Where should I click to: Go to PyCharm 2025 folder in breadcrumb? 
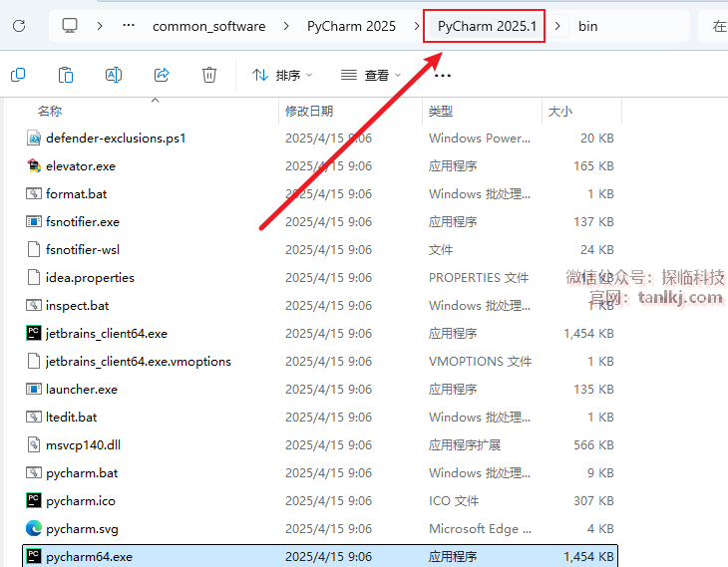[x=351, y=26]
